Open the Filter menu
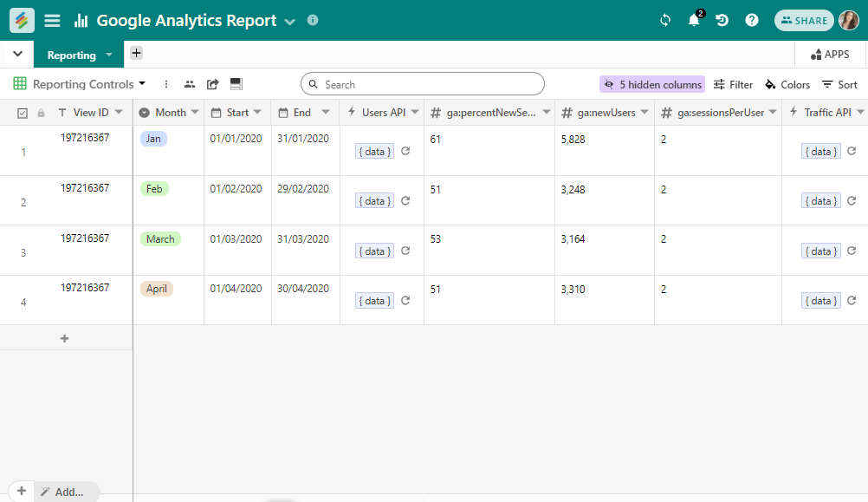The width and height of the screenshot is (868, 502). (x=733, y=84)
